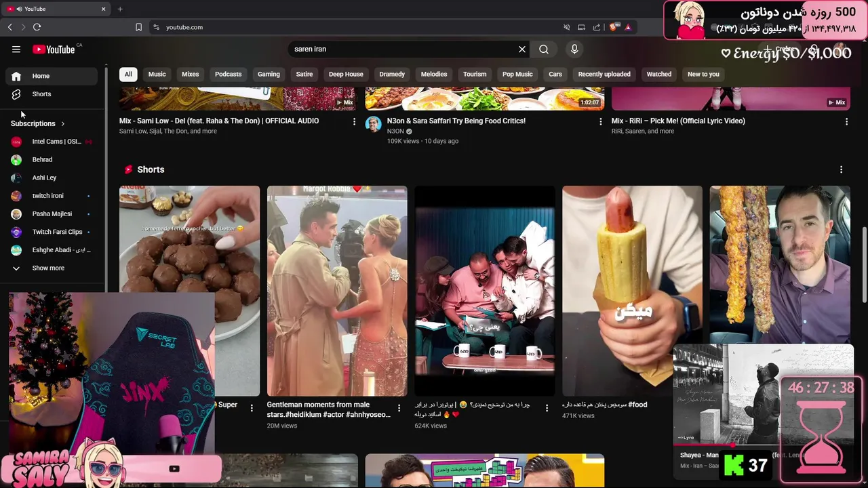Open the Intel Cams subscription channel
868x488 pixels.
pyautogui.click(x=53, y=142)
